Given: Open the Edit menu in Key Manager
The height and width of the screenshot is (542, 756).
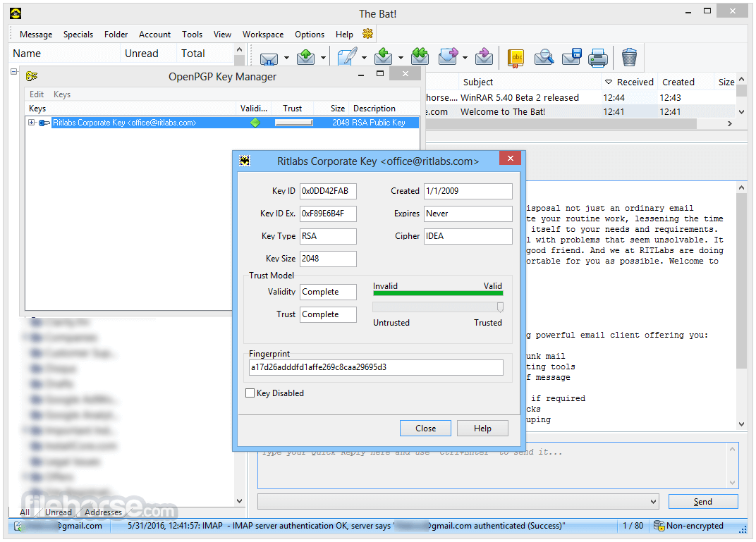Looking at the screenshot, I should (37, 94).
